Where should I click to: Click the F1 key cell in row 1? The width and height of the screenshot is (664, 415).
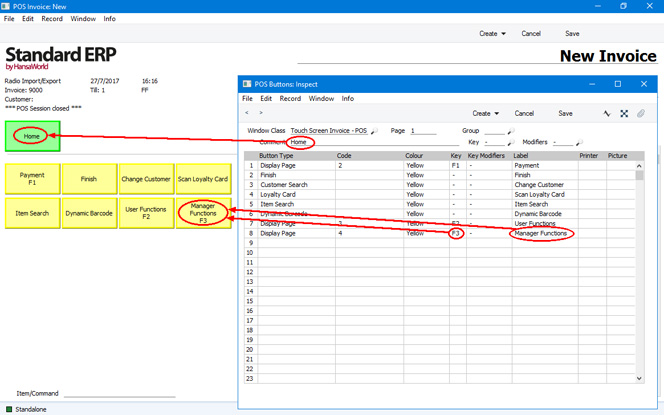[457, 166]
